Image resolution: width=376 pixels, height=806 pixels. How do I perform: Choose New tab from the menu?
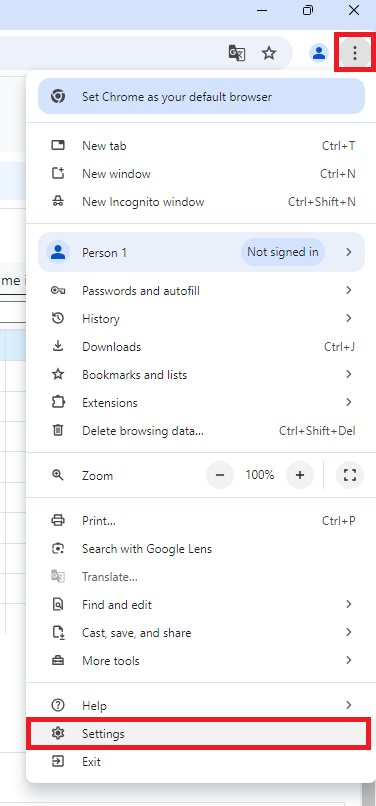click(x=201, y=145)
